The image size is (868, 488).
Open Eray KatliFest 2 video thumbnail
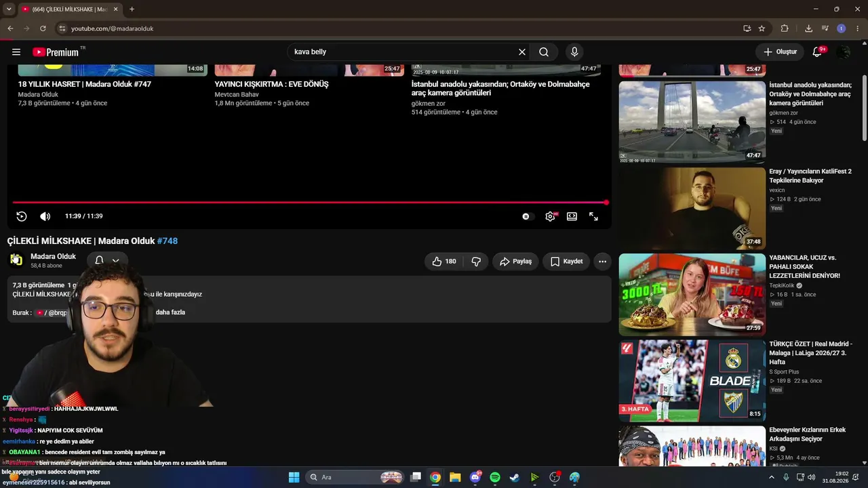692,209
